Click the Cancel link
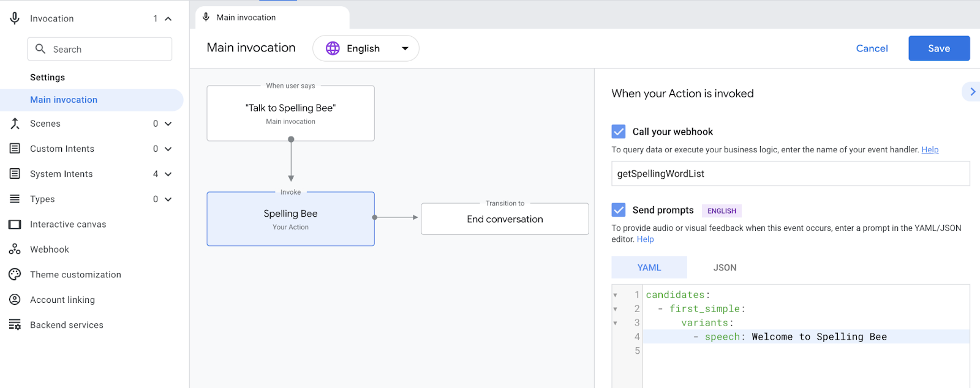Screen dimensions: 980x388 (x=872, y=48)
